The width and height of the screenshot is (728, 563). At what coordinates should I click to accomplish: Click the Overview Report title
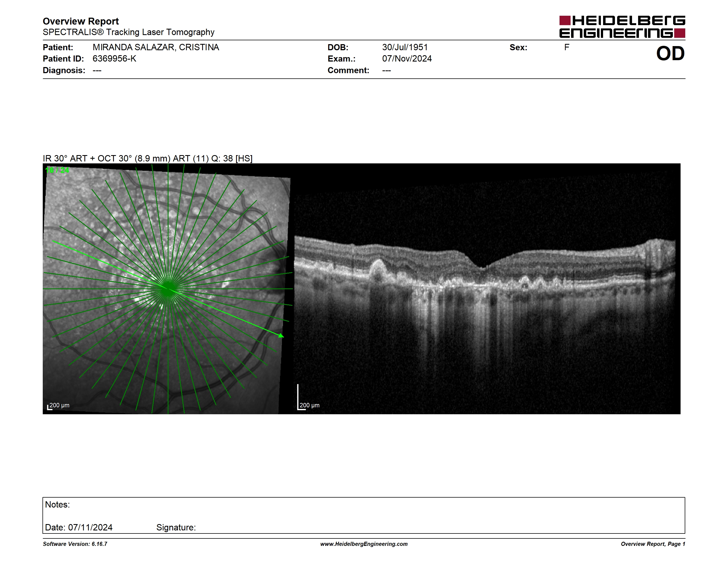click(81, 21)
